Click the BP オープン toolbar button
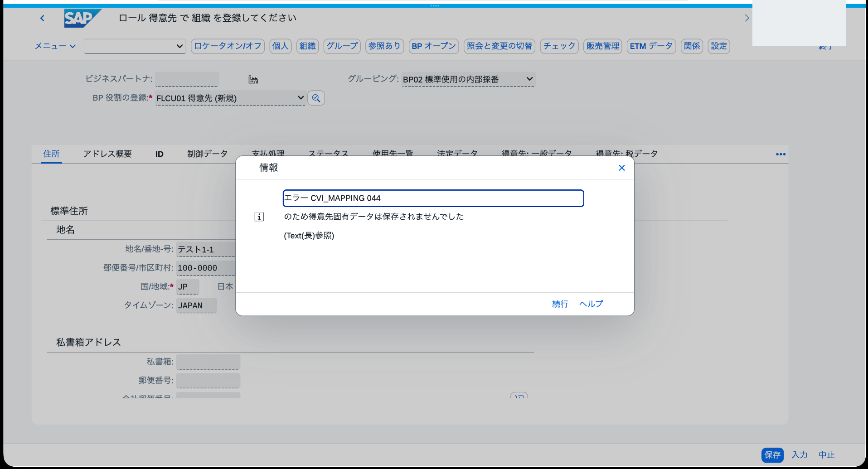The image size is (868, 469). pyautogui.click(x=434, y=46)
